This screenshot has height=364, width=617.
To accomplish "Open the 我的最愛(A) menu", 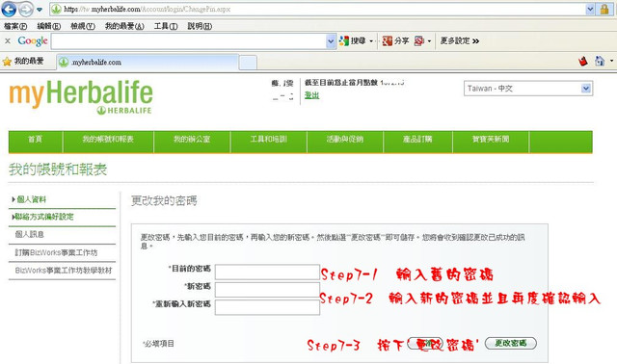I will 124,26.
